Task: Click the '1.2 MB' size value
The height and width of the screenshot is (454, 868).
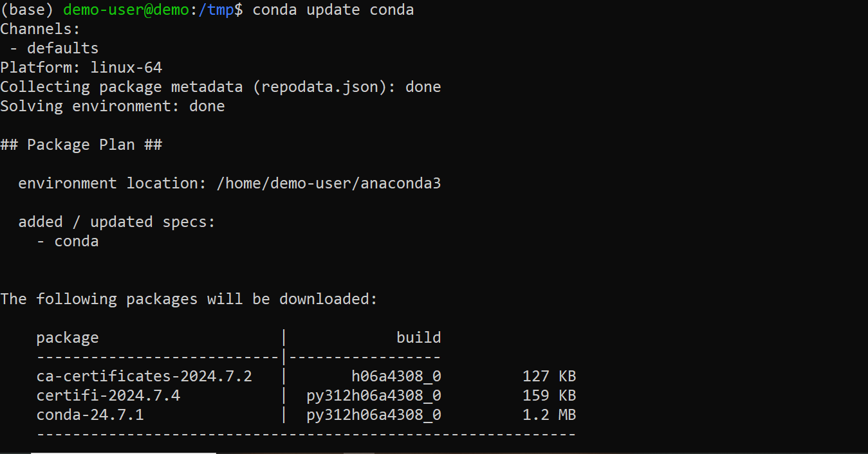Action: [x=549, y=415]
